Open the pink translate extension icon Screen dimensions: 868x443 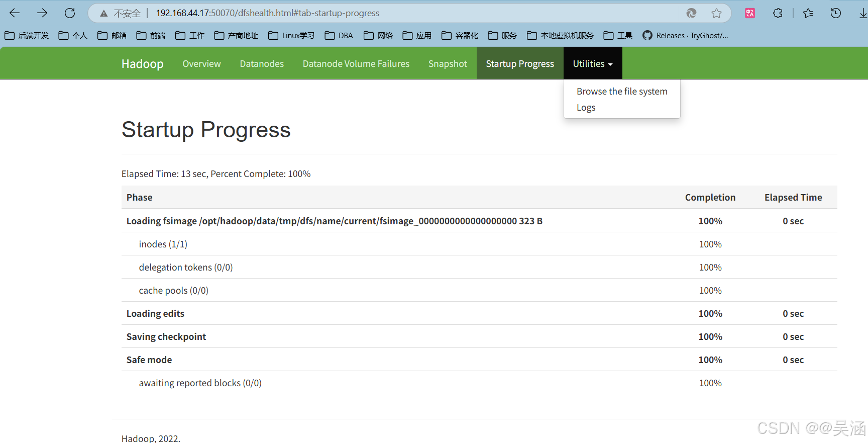[x=750, y=13]
